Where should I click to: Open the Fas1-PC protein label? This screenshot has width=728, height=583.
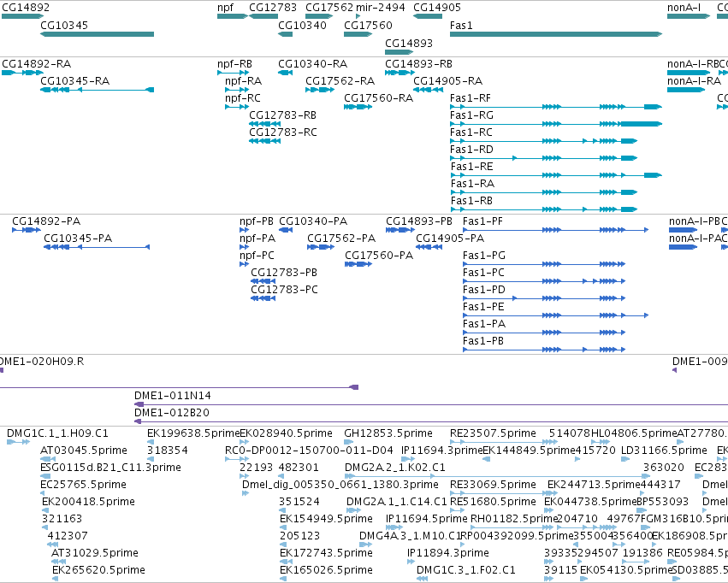[x=484, y=272]
